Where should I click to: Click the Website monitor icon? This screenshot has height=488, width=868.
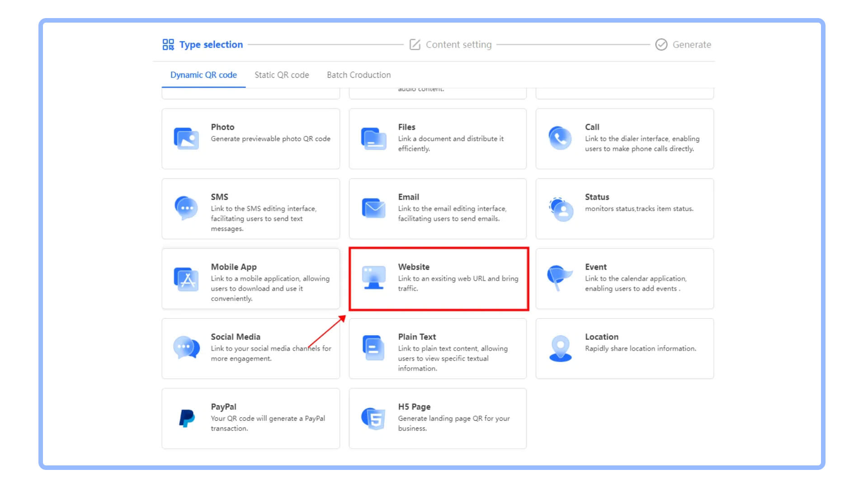click(373, 278)
